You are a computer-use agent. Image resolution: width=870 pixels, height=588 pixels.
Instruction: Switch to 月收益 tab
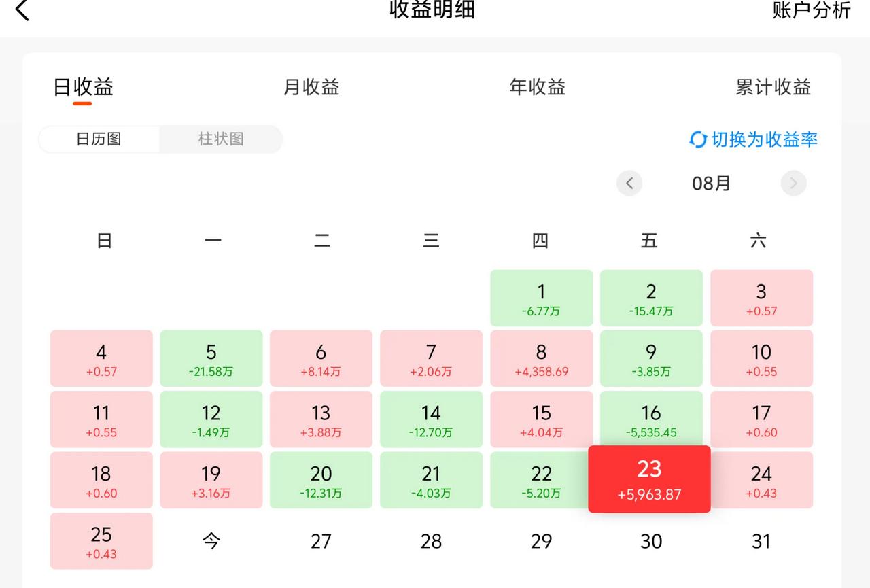point(311,87)
